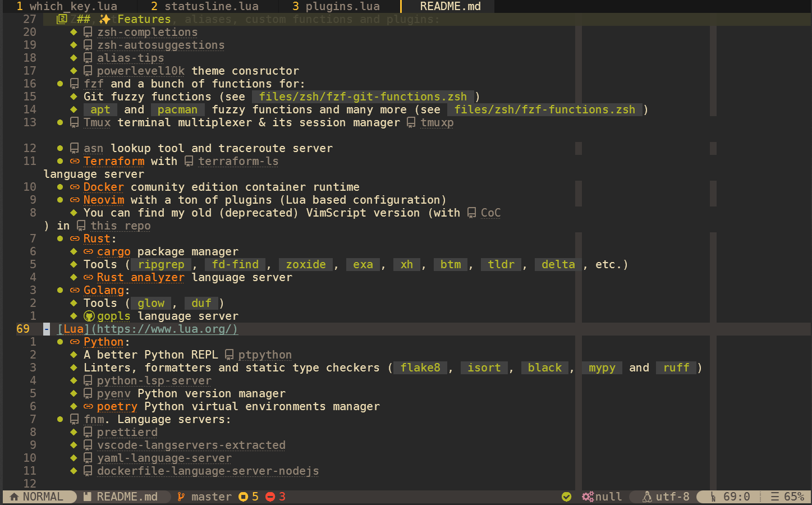Switch to the which_key.lua buffer tab
The width and height of the screenshot is (812, 505).
tap(67, 6)
